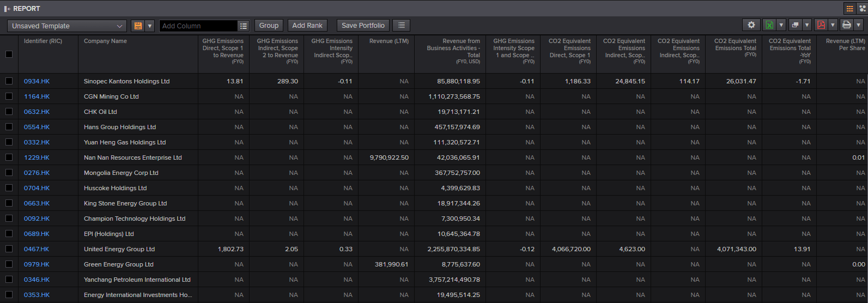This screenshot has width=868, height=303.
Task: Select the checkbox for United Energy Group
Action: [x=9, y=249]
